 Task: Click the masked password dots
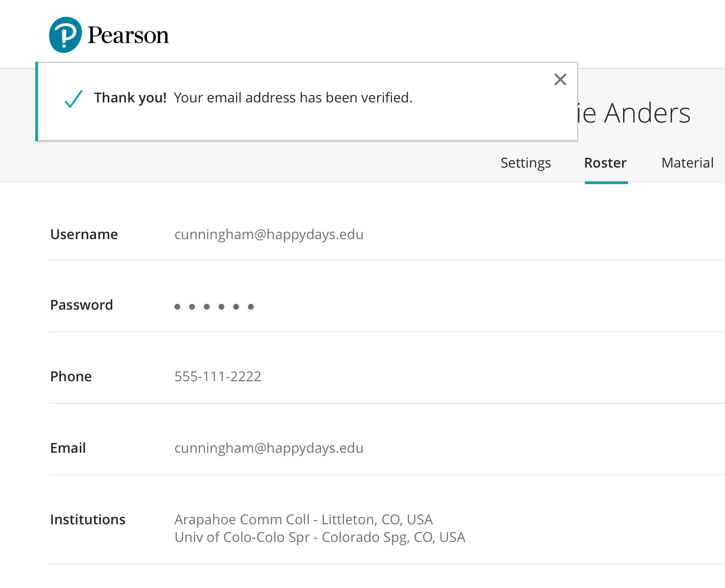[x=214, y=307]
